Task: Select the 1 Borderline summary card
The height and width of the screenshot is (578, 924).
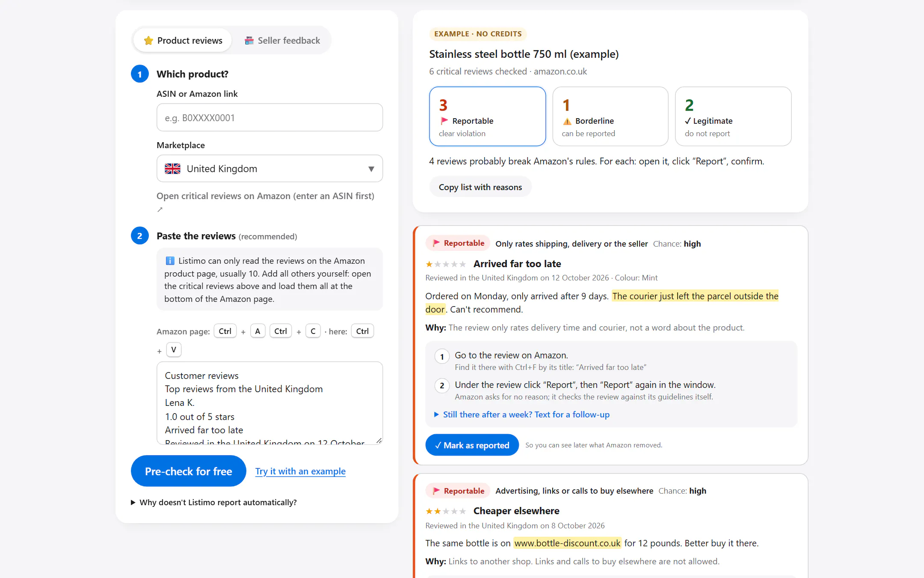Action: point(610,116)
